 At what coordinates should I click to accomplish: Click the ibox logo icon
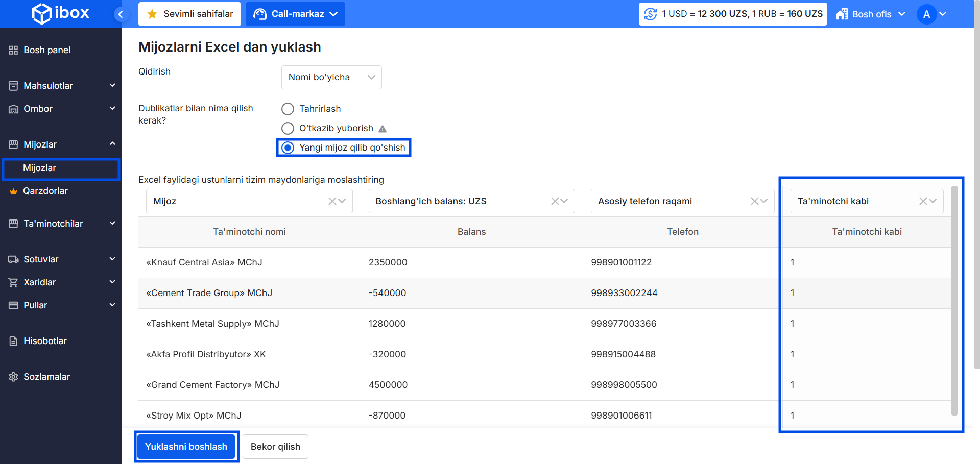coord(42,14)
